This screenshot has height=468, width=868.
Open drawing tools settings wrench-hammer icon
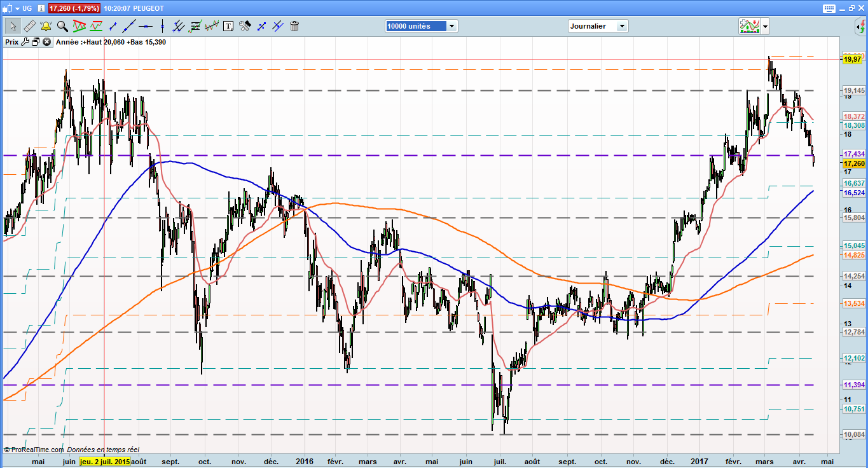pos(245,26)
